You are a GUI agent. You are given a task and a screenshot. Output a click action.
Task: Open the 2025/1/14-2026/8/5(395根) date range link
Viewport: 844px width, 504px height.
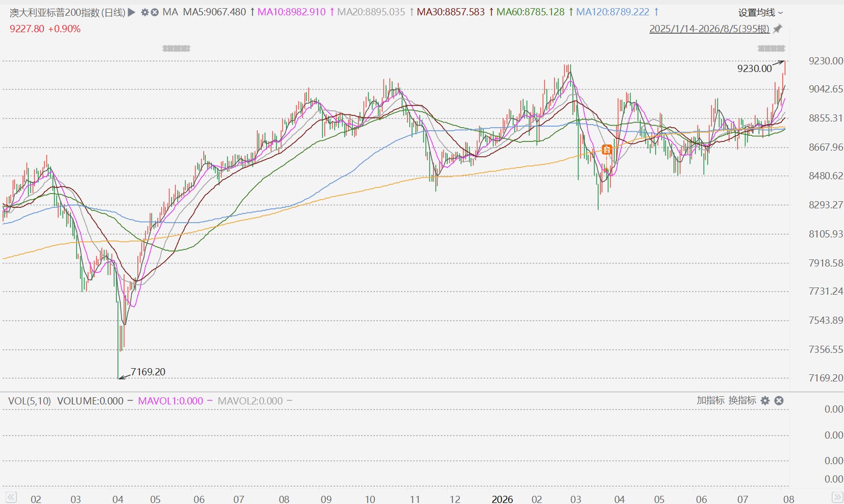[x=709, y=29]
